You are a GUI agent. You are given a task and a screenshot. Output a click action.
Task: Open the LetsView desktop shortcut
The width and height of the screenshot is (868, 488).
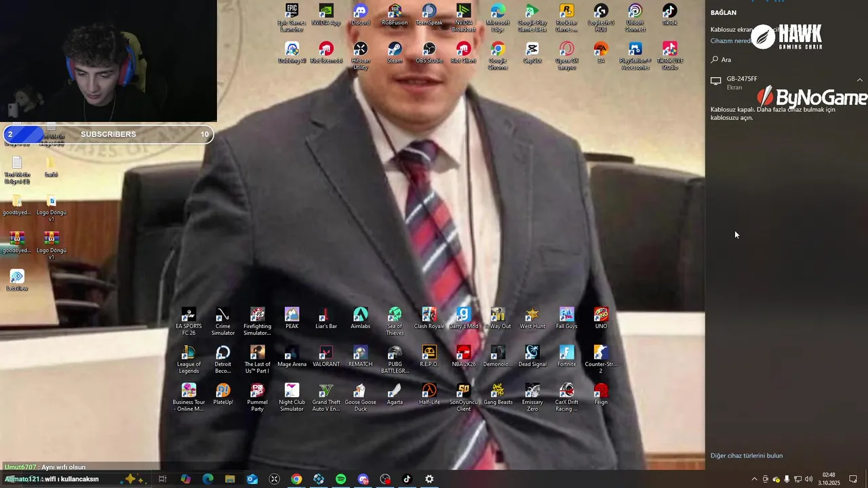(x=17, y=281)
